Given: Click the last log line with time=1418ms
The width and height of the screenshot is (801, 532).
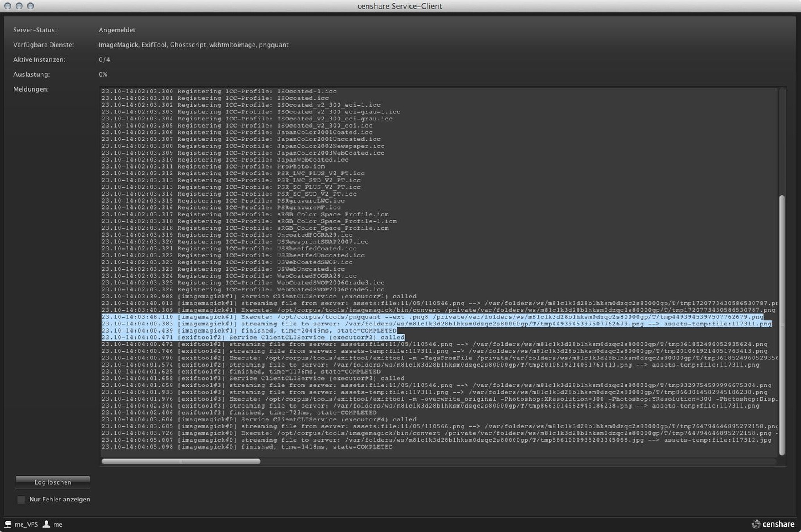Looking at the screenshot, I should (x=246, y=447).
